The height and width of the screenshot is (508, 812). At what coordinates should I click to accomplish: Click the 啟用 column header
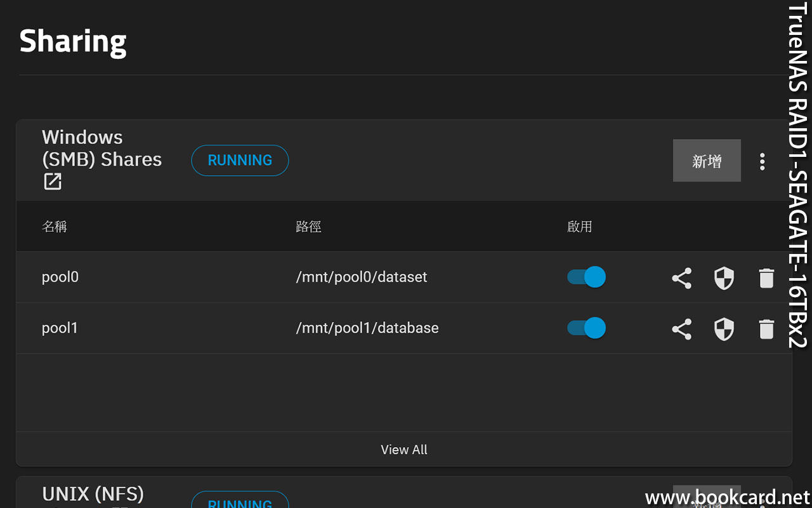coord(579,227)
